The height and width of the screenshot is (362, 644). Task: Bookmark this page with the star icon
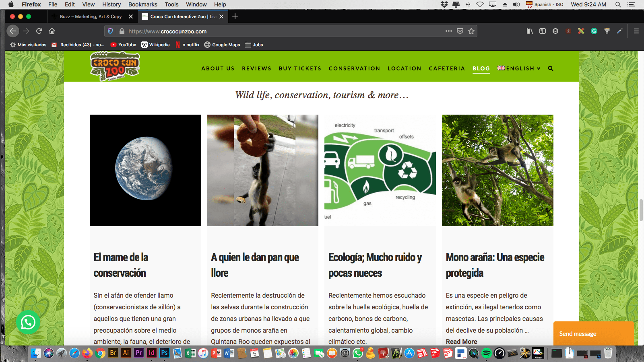(x=471, y=31)
